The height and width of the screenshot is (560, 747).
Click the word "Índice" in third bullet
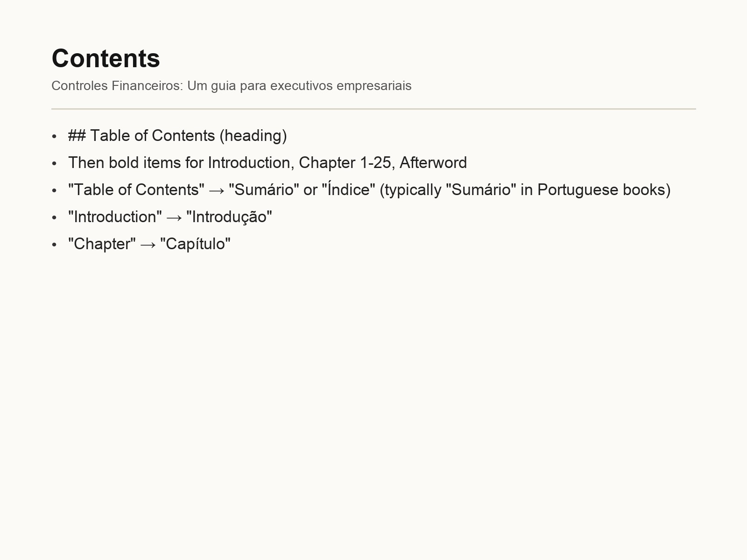click(349, 189)
